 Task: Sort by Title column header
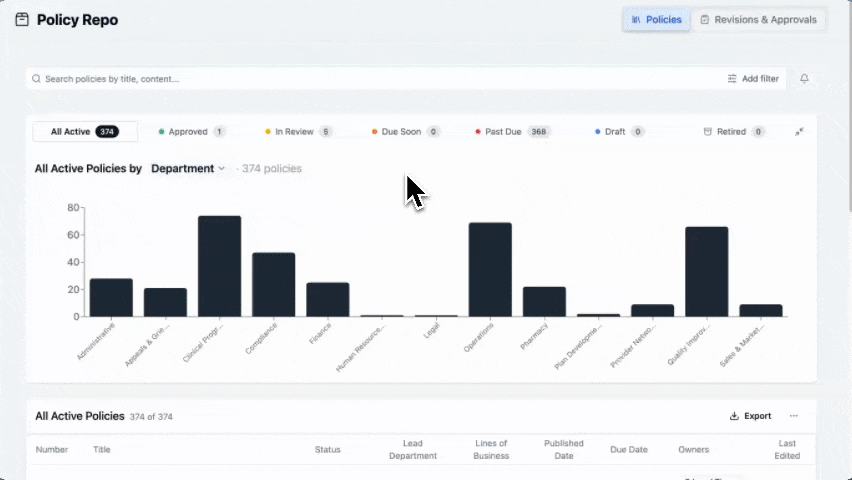pos(102,450)
